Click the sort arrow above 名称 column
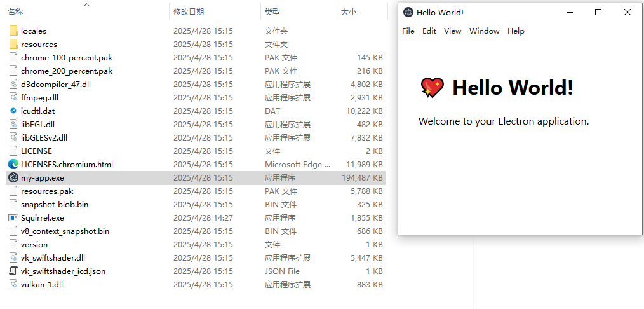644x309 pixels. pyautogui.click(x=86, y=5)
